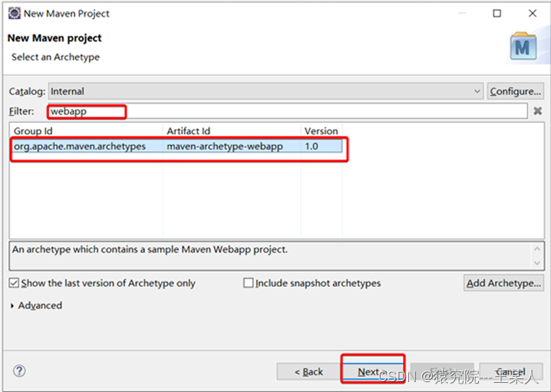The width and height of the screenshot is (551, 392).
Task: Open the help question mark icon
Action: pyautogui.click(x=19, y=371)
